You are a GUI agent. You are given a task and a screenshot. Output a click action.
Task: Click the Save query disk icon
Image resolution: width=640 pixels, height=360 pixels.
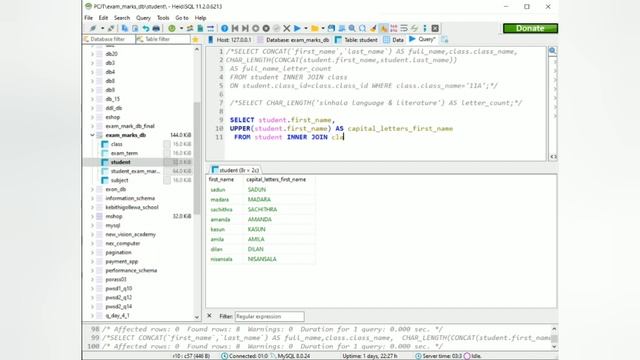331,28
